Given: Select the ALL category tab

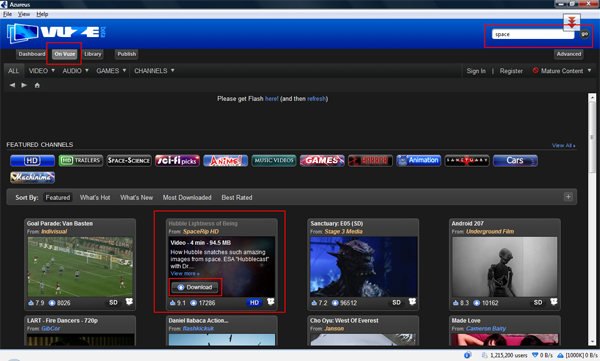Looking at the screenshot, I should pos(13,71).
